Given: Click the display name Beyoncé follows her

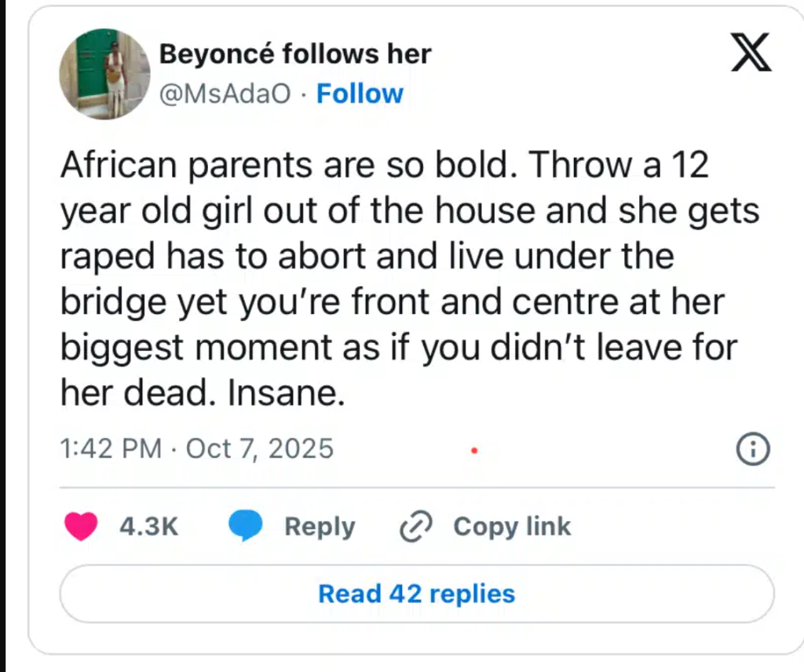Looking at the screenshot, I should tap(295, 54).
